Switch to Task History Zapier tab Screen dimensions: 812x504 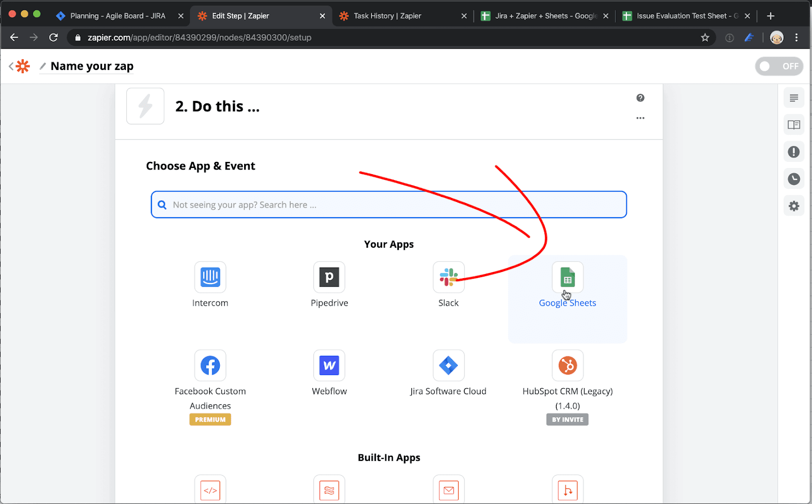coord(387,16)
